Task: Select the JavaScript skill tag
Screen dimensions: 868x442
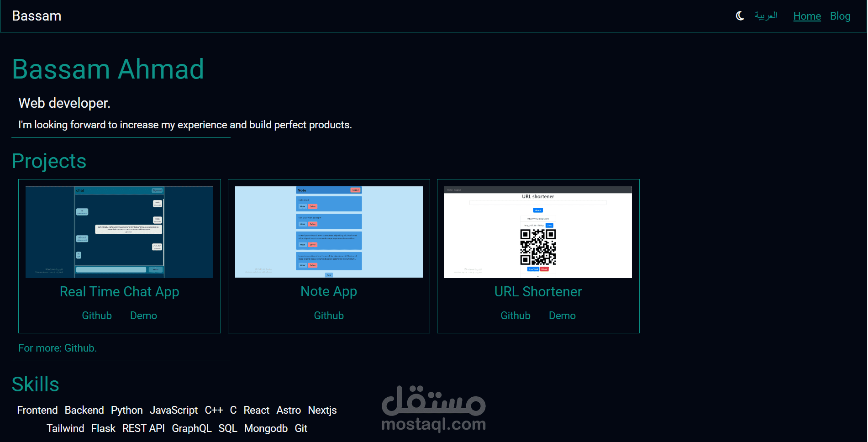Action: tap(174, 410)
